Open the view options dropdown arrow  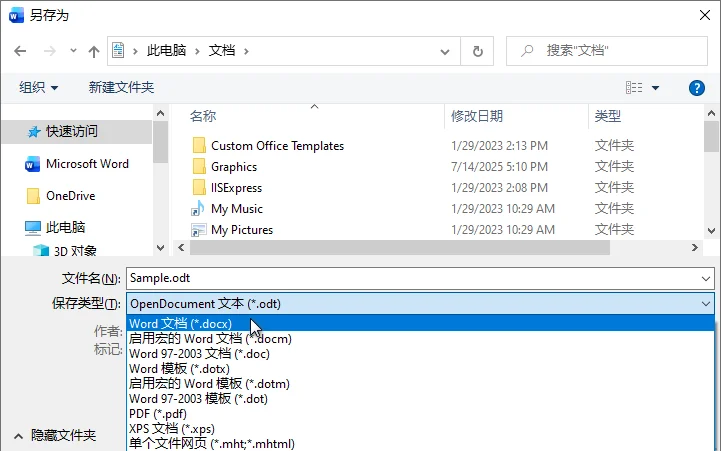[x=656, y=88]
